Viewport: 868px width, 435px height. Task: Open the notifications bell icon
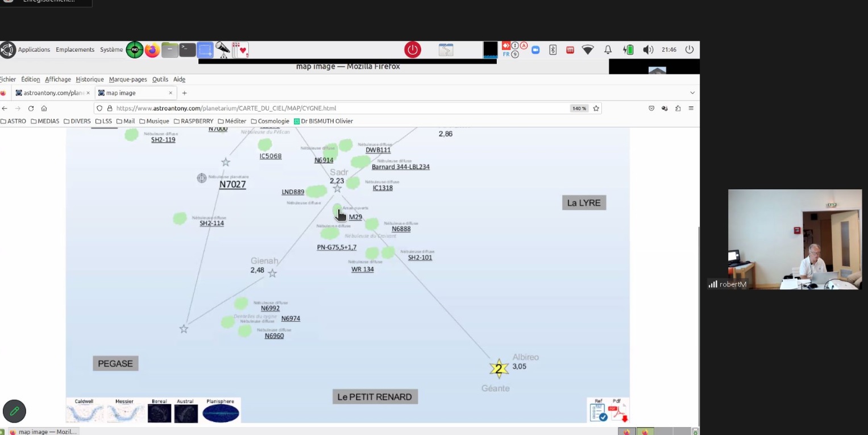[x=608, y=50]
